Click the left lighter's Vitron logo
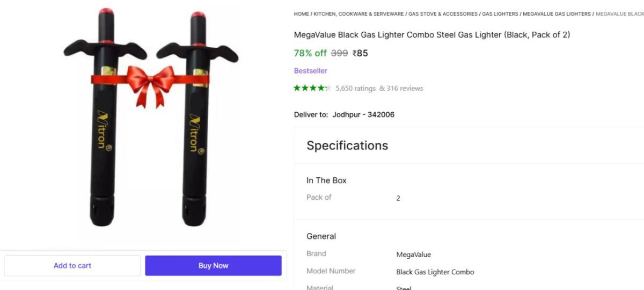644x290 pixels. 102,129
